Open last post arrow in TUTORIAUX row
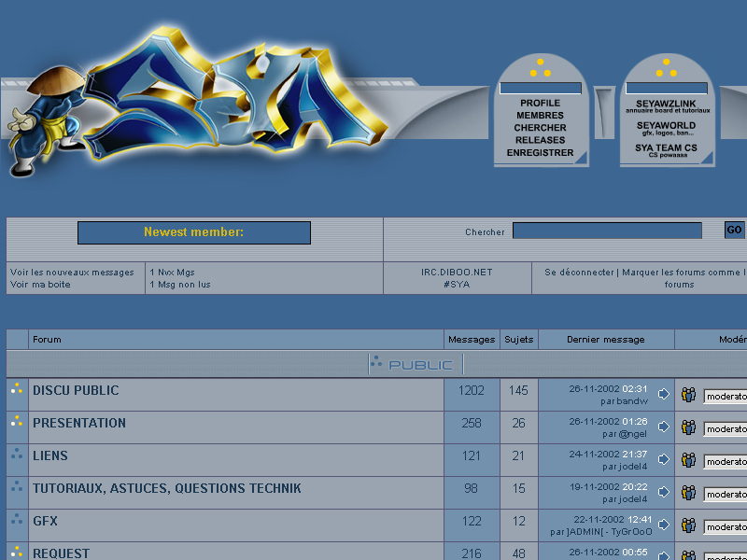 (x=664, y=493)
